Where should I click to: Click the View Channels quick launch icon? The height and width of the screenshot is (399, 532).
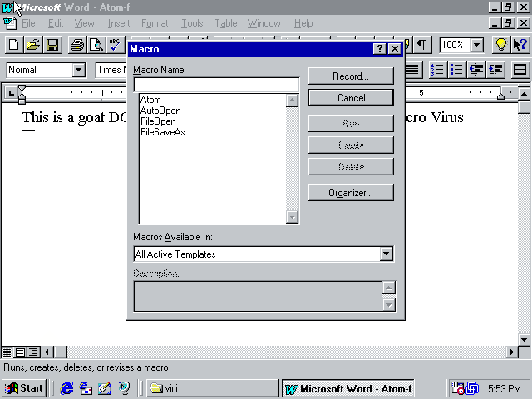(x=124, y=388)
